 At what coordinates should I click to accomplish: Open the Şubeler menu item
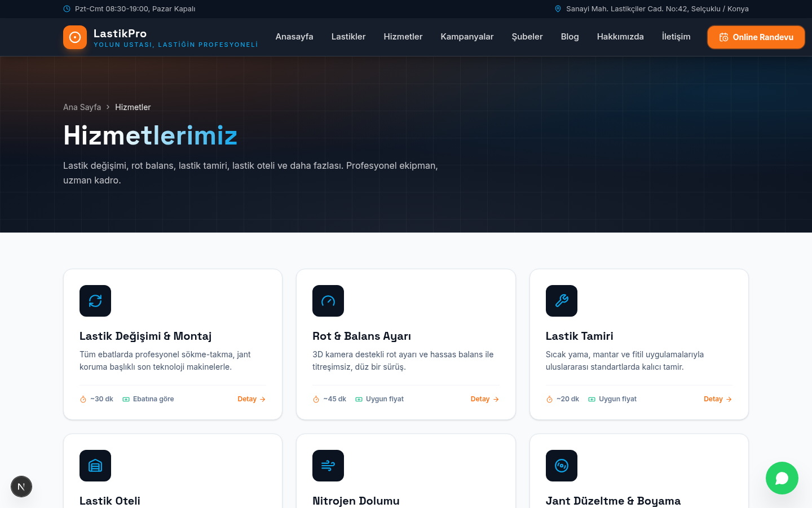point(527,37)
